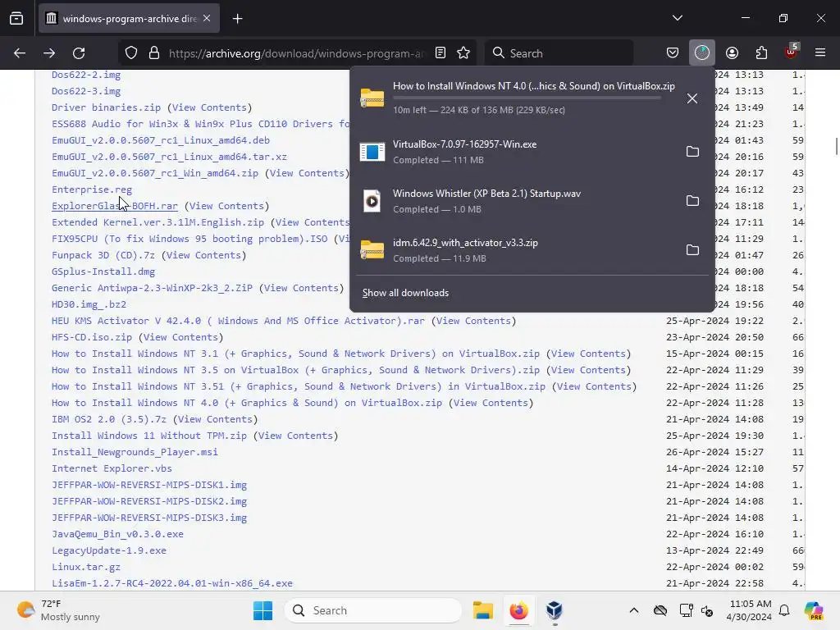The image size is (840, 630).
Task: Open Windows Whistler Startup.wav download entry
Action: coord(514,201)
